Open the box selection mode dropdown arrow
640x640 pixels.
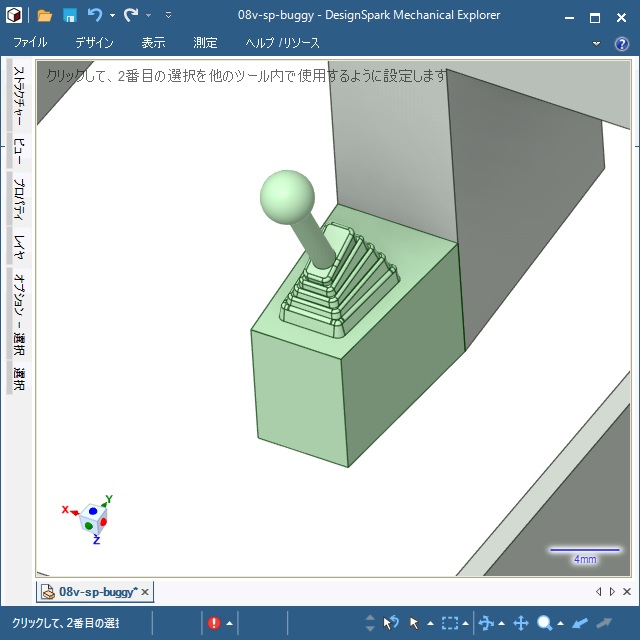click(x=467, y=624)
